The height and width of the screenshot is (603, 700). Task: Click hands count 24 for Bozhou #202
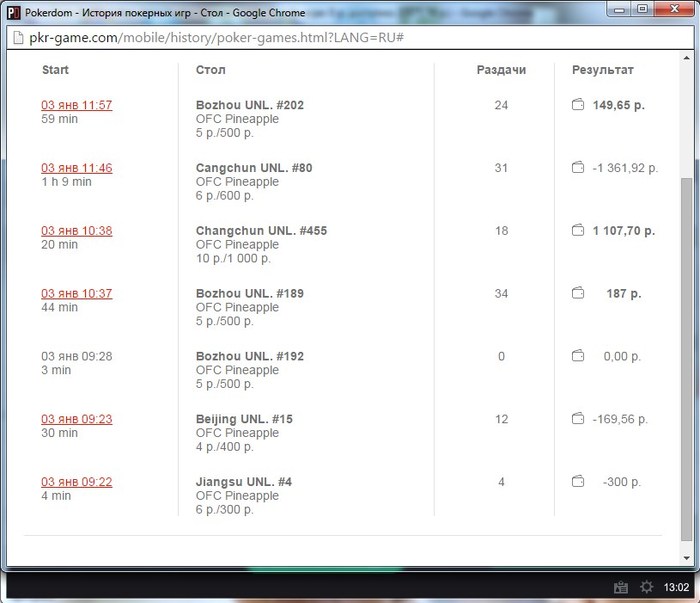pos(501,105)
